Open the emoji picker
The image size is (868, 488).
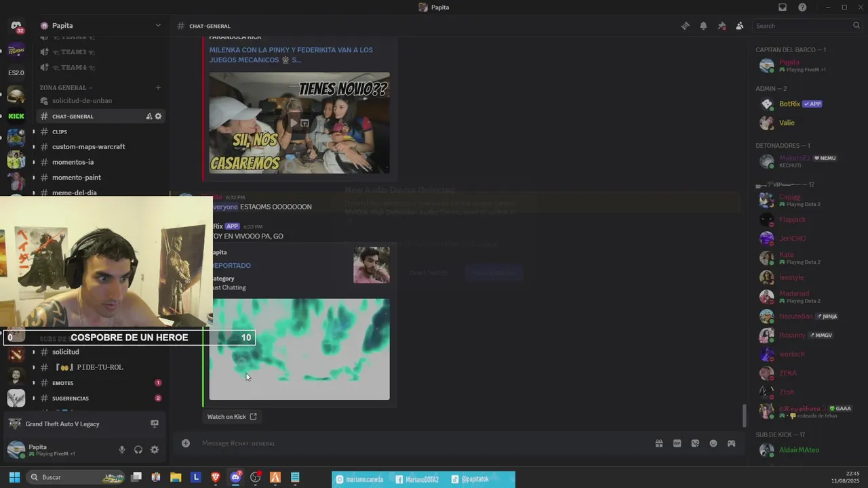[x=713, y=443]
